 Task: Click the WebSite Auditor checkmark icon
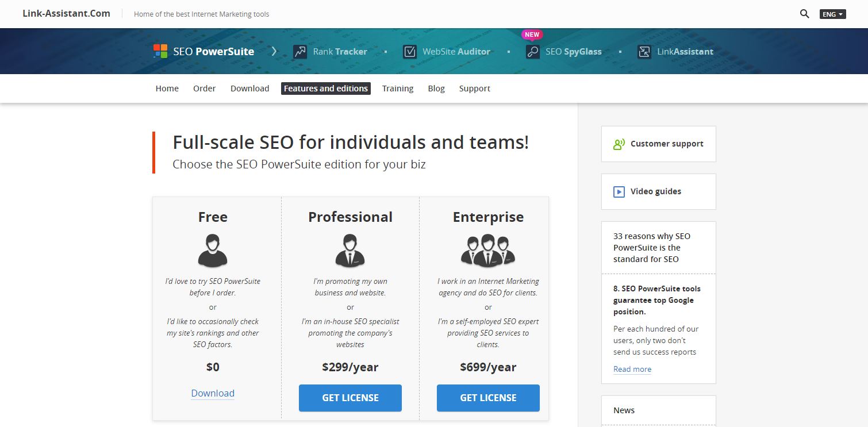click(409, 52)
